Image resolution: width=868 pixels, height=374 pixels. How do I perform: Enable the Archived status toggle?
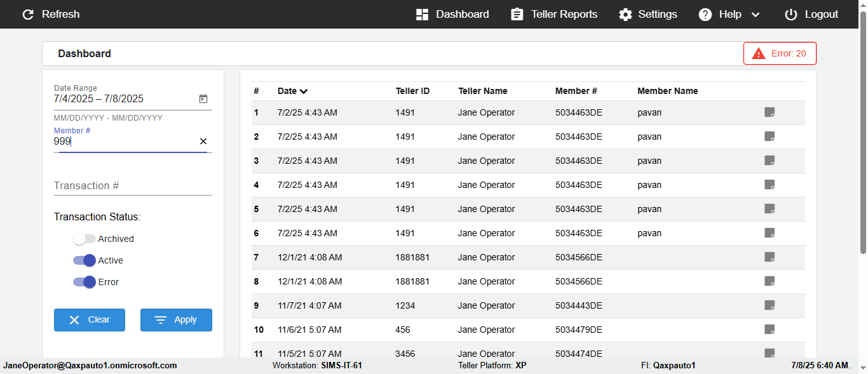pos(84,239)
